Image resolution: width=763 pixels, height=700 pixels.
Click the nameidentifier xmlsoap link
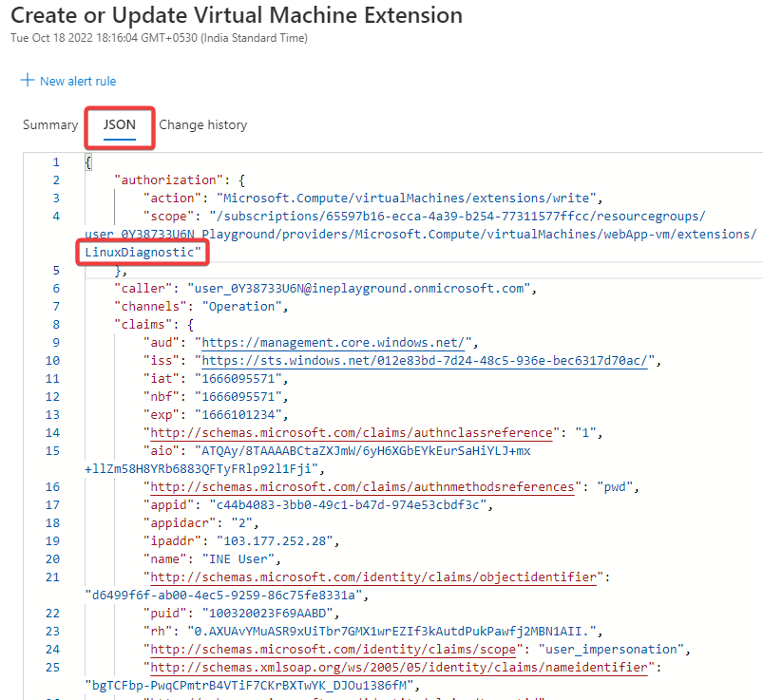tap(395, 668)
